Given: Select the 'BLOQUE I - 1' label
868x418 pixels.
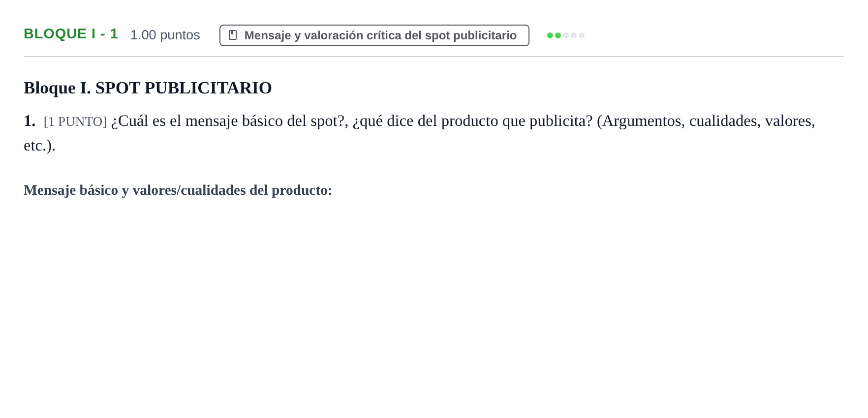Looking at the screenshot, I should (71, 34).
